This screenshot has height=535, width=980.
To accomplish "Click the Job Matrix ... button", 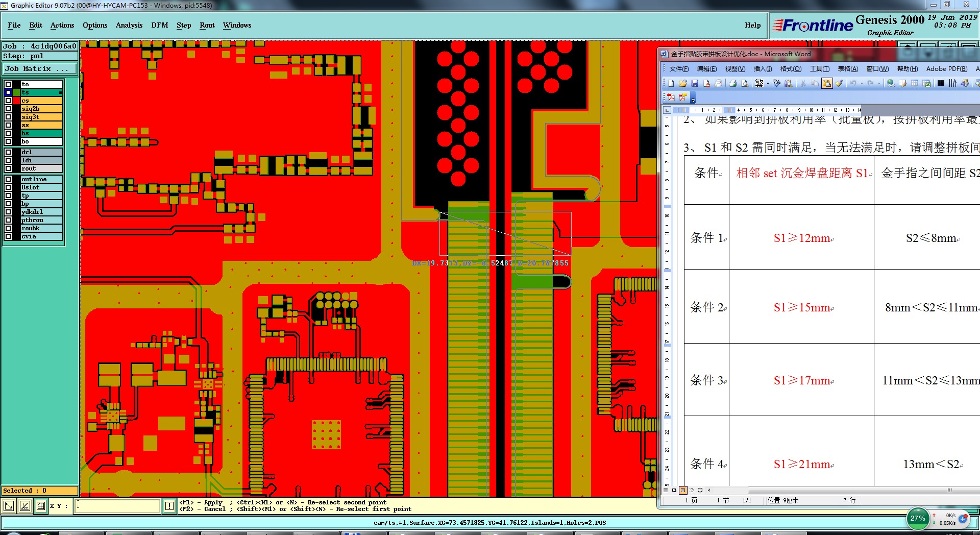I will (40, 68).
